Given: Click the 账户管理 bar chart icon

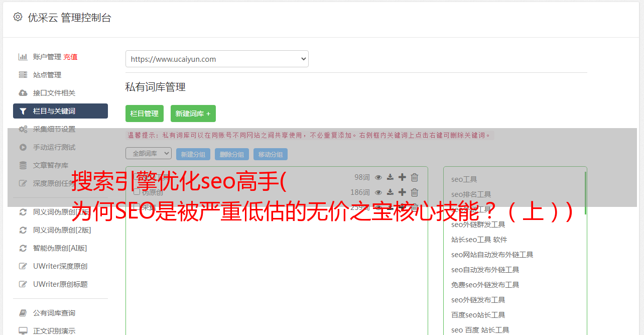Looking at the screenshot, I should point(23,57).
